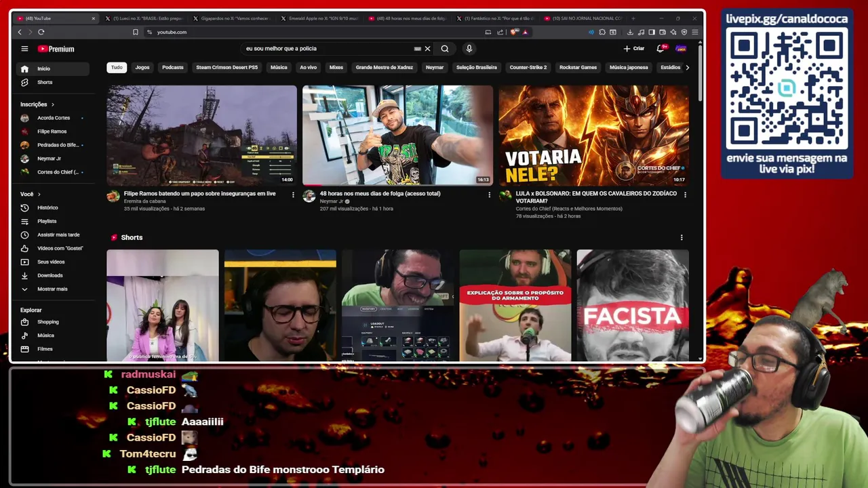Open the Filipe Ramos video thumbnail
The width and height of the screenshot is (868, 488).
[x=201, y=136]
